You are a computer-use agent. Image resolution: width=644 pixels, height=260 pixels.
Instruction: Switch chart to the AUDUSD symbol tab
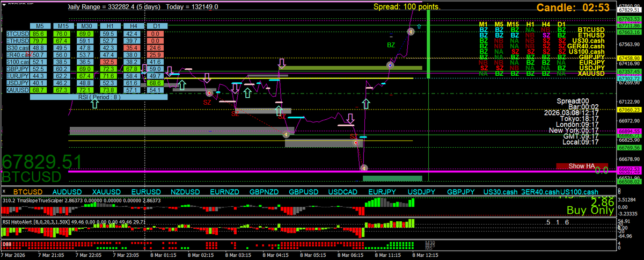point(67,192)
